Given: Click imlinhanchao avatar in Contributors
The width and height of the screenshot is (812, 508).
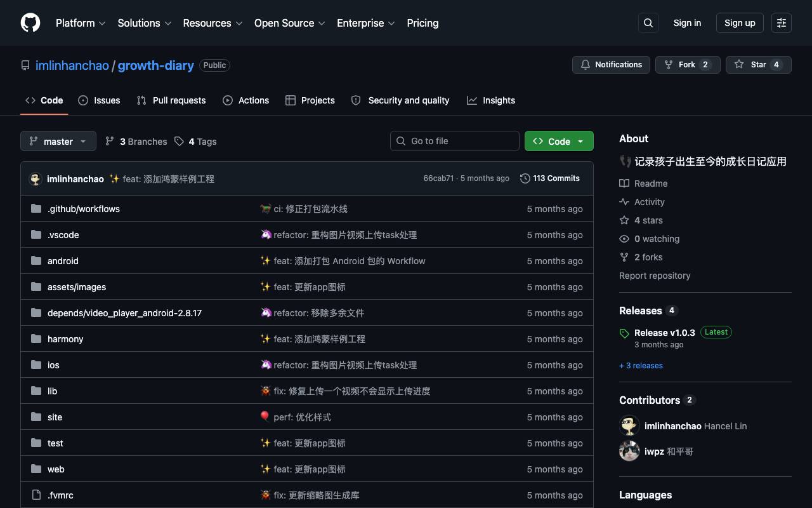Looking at the screenshot, I should (629, 425).
